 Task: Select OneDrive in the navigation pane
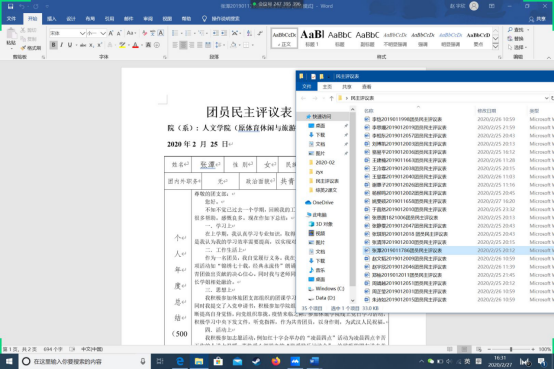point(323,202)
